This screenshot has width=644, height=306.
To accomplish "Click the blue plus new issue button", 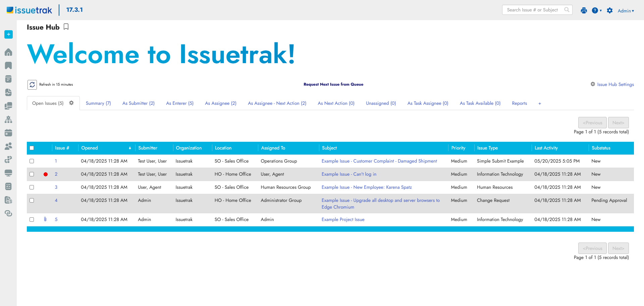I will (9, 34).
